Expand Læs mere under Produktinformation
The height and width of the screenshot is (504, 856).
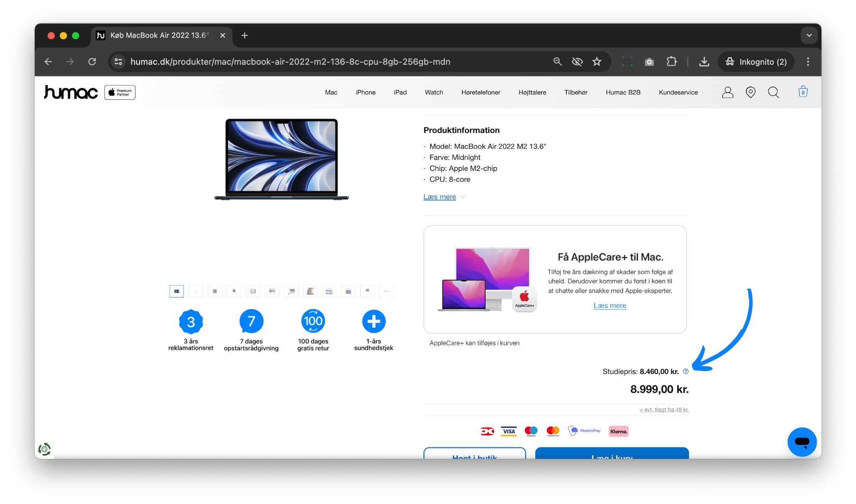440,197
